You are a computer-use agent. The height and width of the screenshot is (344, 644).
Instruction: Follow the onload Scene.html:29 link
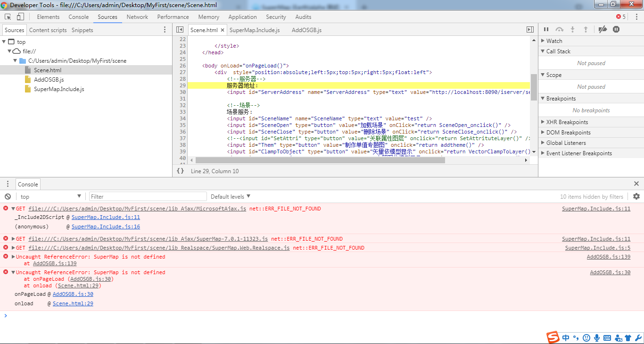pyautogui.click(x=73, y=303)
